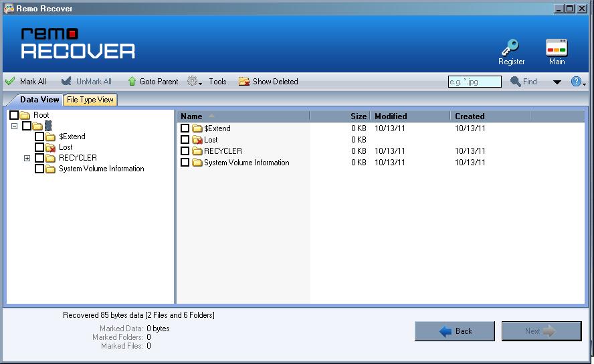Select the $Extend name in file list

(217, 128)
